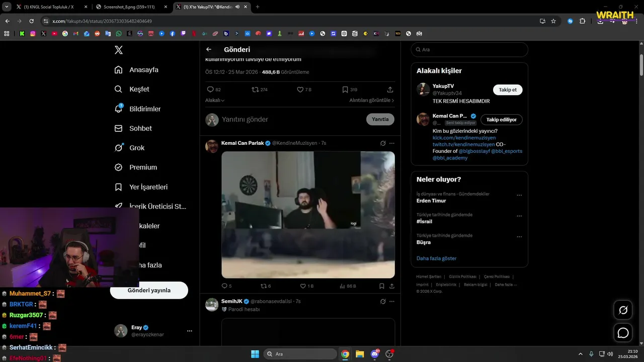Switch to Screenshot_8.png tab
644x362 pixels.
click(131, 7)
